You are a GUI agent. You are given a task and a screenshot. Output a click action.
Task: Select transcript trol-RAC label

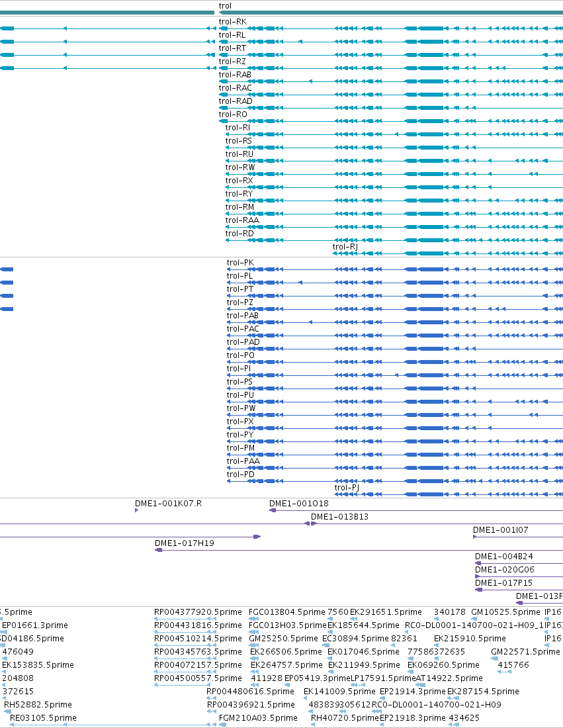point(236,88)
